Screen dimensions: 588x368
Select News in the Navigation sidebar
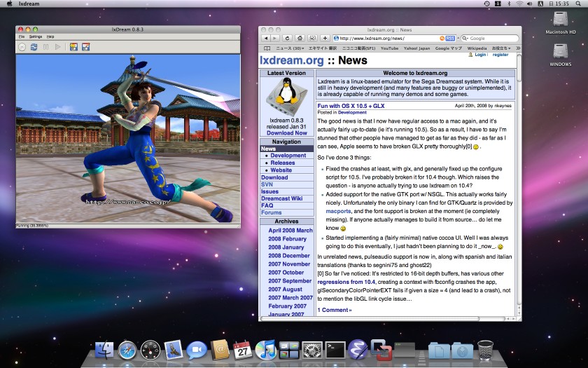tap(287, 149)
